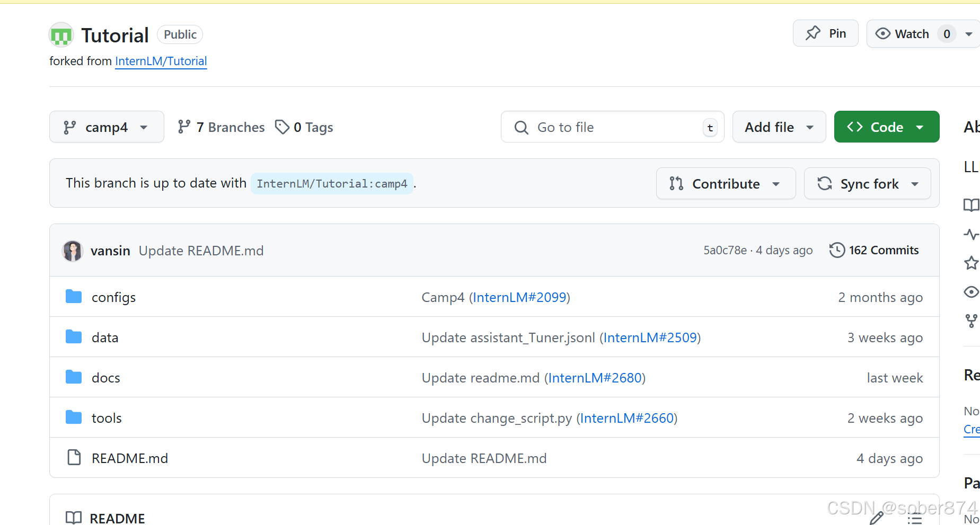The image size is (980, 525).
Task: Open the InternLM#2099 pull request link
Action: point(520,297)
